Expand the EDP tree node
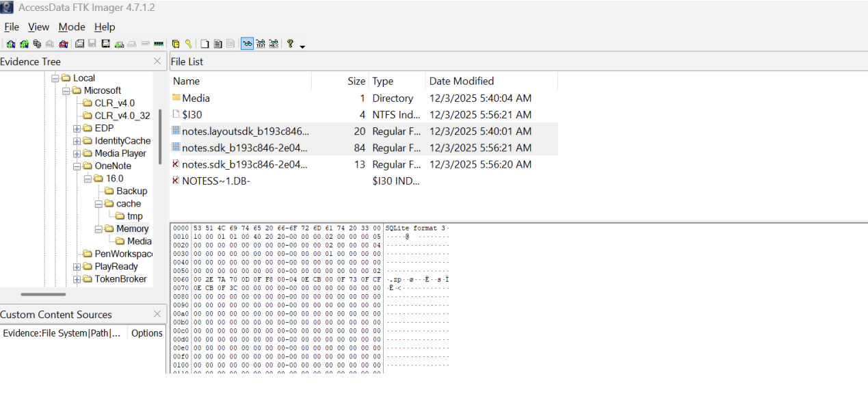Viewport: 868px width, 405px height. 78,128
